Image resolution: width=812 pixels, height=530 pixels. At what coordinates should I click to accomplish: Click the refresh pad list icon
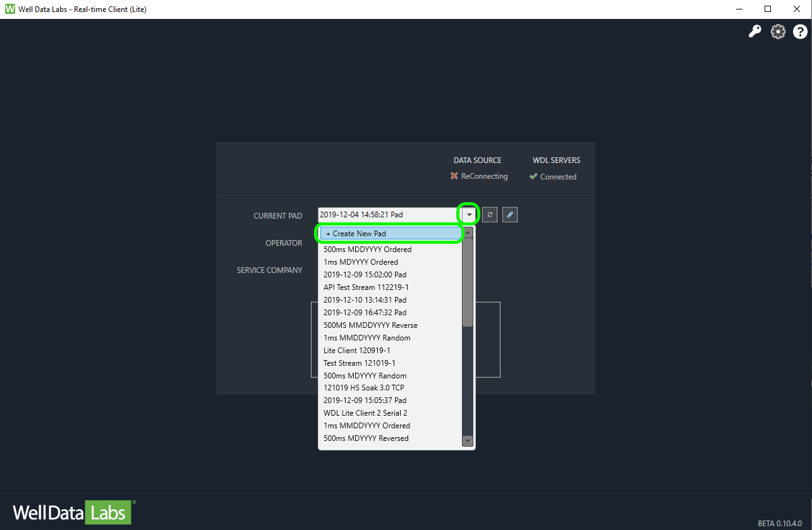tap(490, 215)
